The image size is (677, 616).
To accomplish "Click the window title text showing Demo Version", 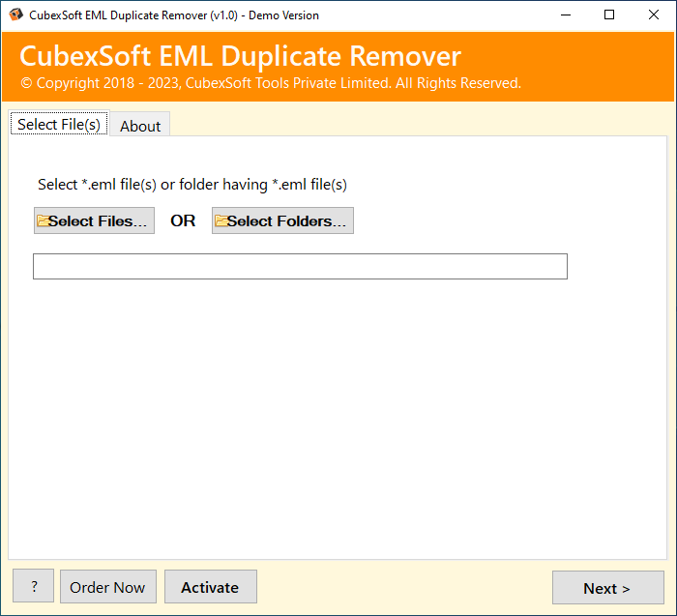I will point(174,15).
